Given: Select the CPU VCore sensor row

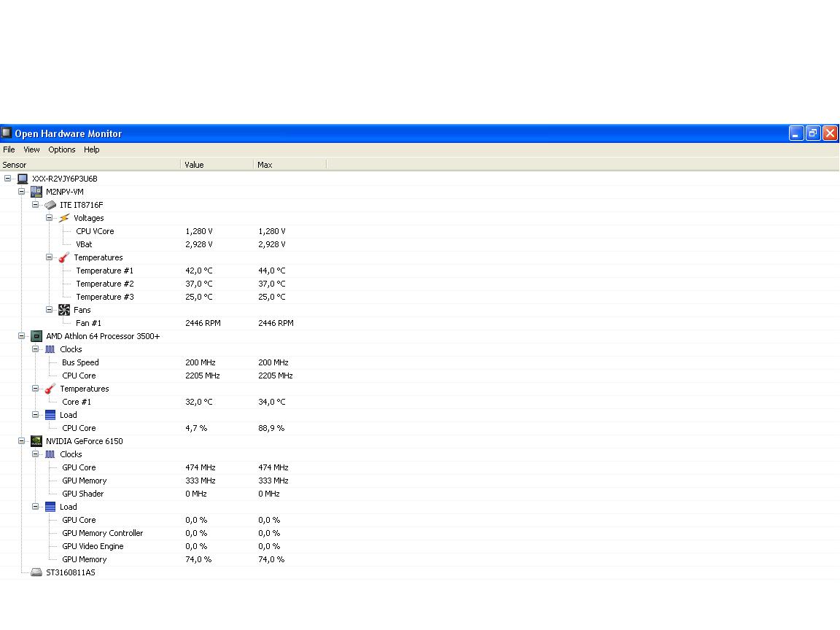Looking at the screenshot, I should point(420,231).
